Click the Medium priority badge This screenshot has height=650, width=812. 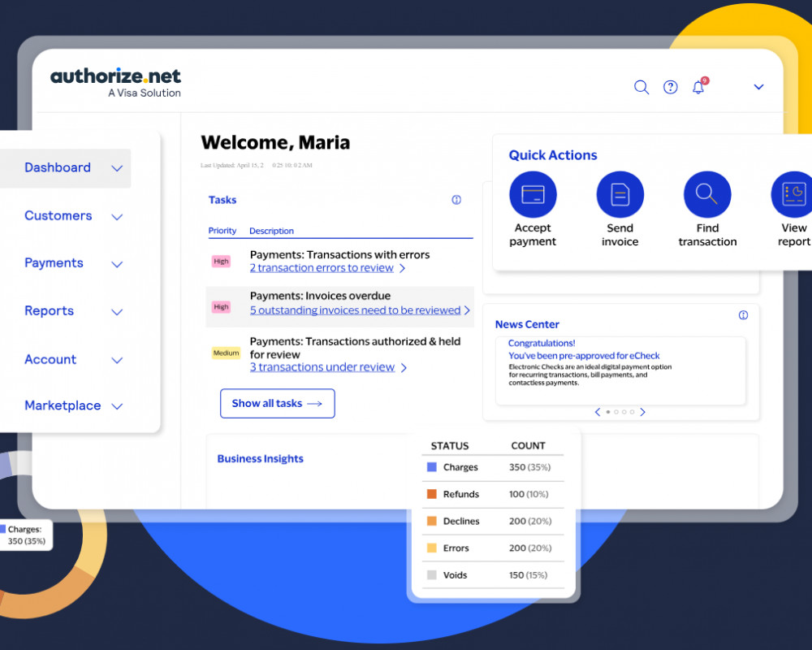tap(227, 353)
